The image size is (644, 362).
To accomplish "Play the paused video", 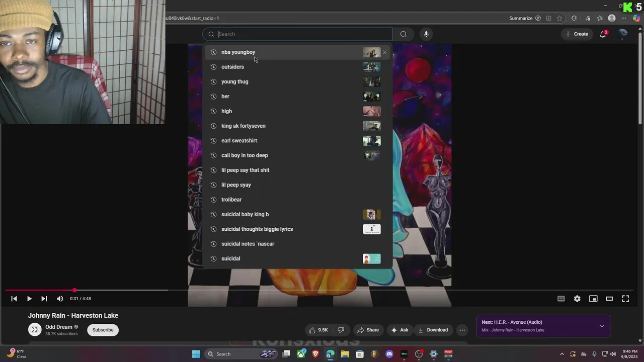I will pos(29,299).
